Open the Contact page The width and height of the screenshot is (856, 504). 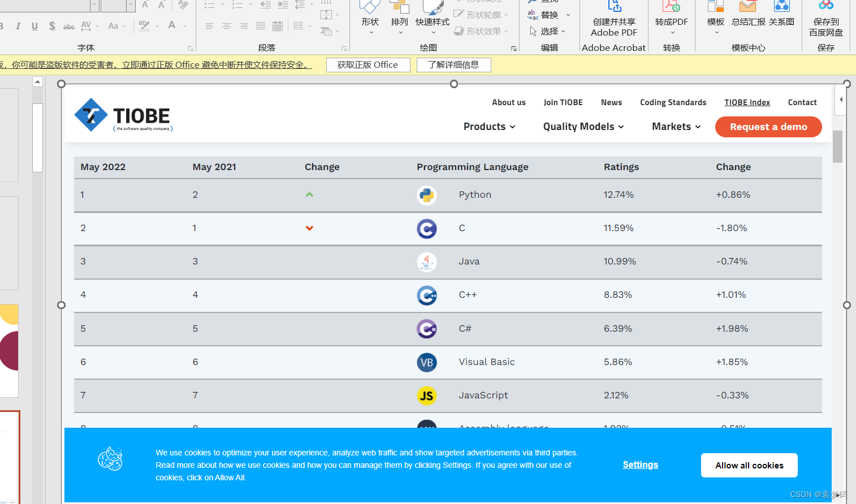tap(802, 102)
